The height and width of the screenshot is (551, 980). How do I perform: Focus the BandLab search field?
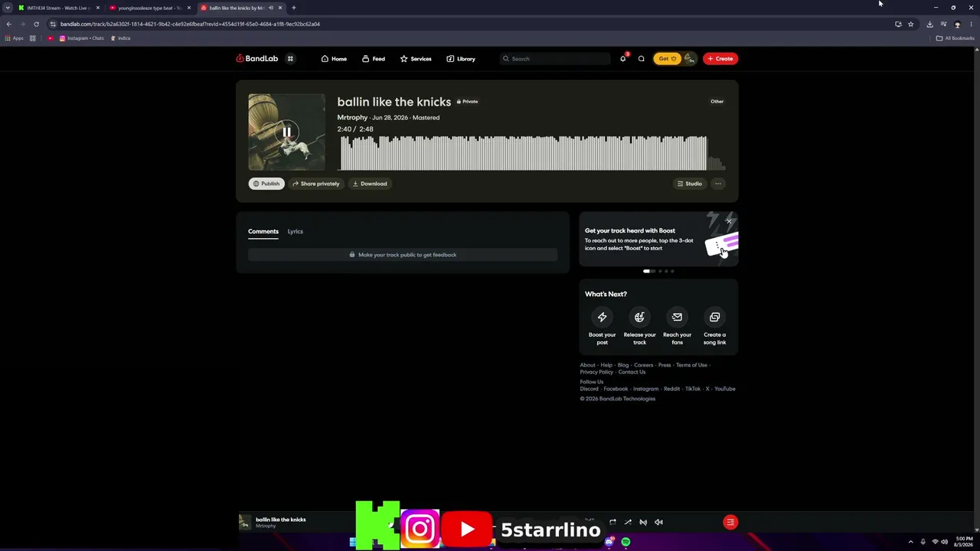tap(555, 59)
